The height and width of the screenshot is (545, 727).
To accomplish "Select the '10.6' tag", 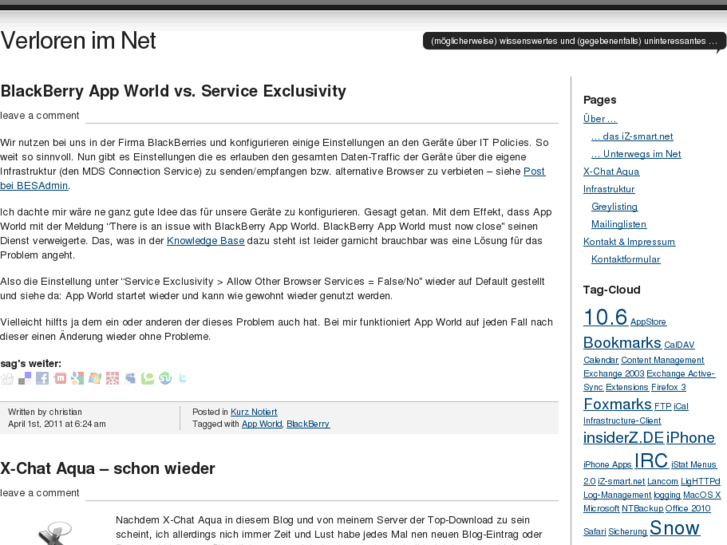I will click(x=605, y=317).
